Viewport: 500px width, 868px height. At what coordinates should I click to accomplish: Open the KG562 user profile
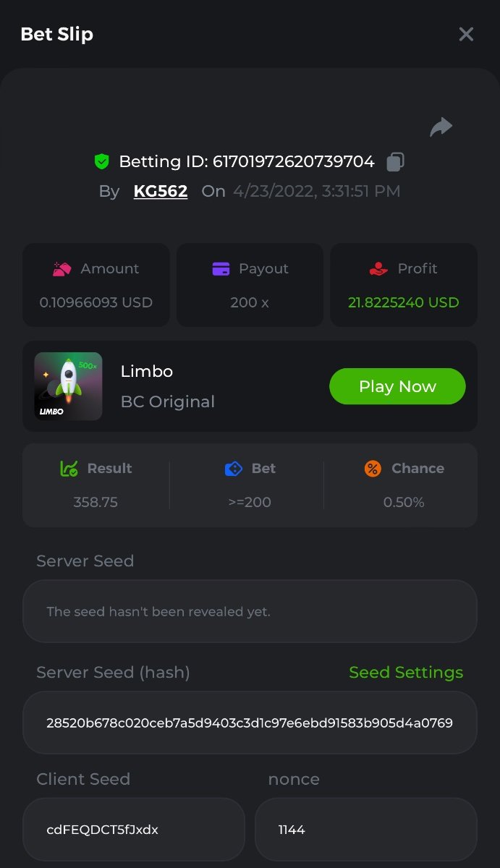pos(161,192)
